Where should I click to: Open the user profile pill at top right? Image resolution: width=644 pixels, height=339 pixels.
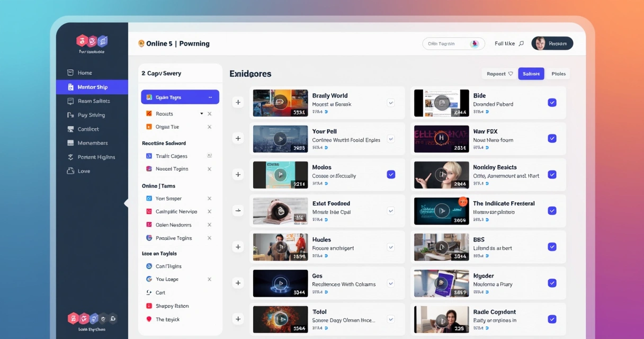pos(552,43)
